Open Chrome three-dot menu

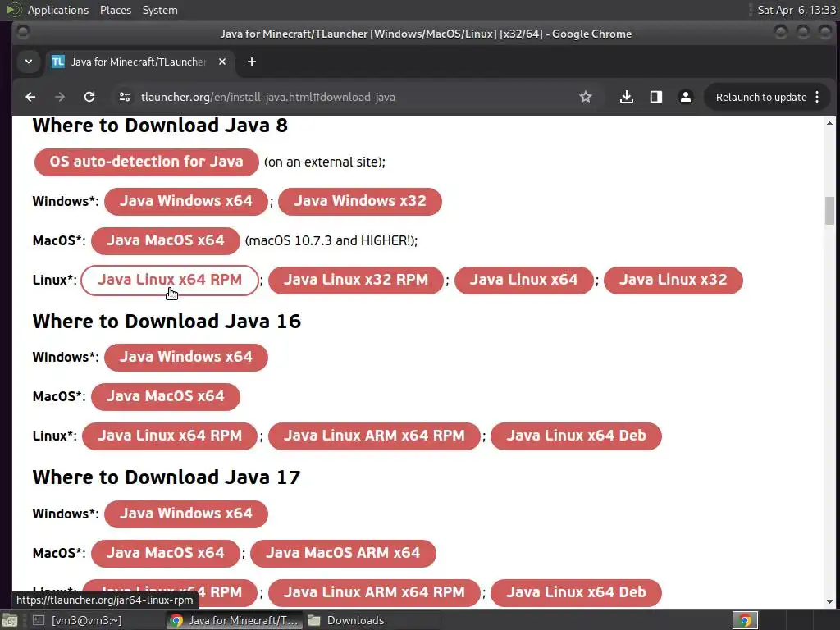point(817,97)
